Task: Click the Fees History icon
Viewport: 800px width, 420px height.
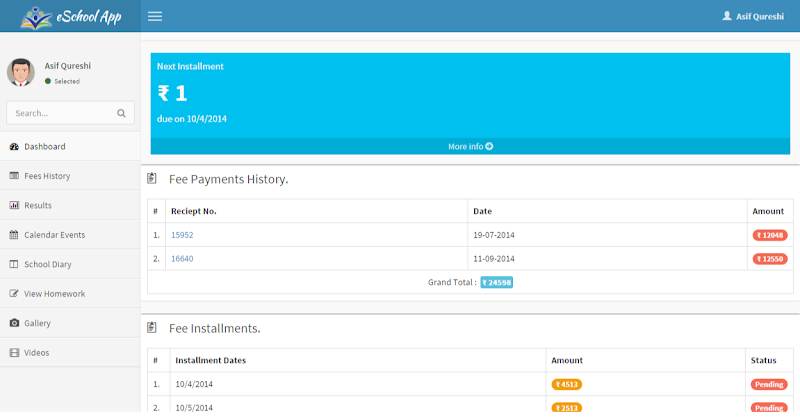Action: pos(14,176)
